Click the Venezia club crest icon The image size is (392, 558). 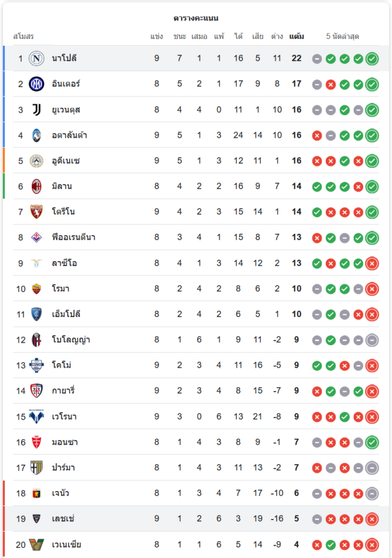(36, 545)
